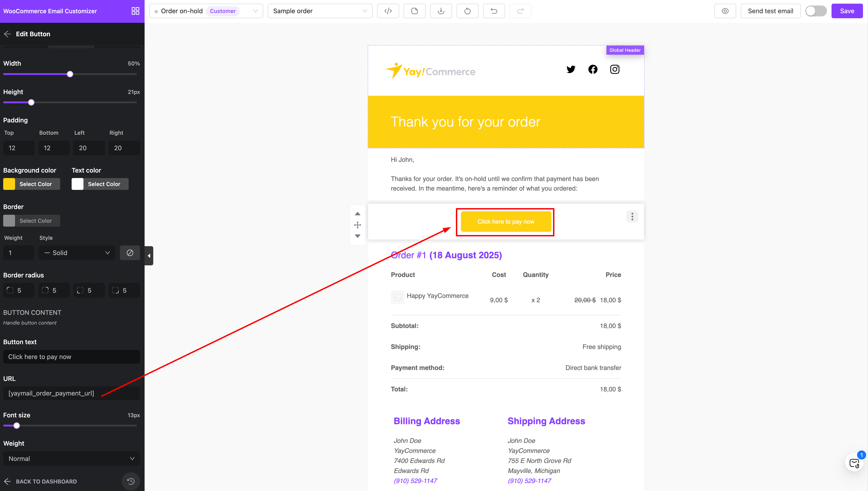Click the import download icon in toolbar

pos(441,11)
